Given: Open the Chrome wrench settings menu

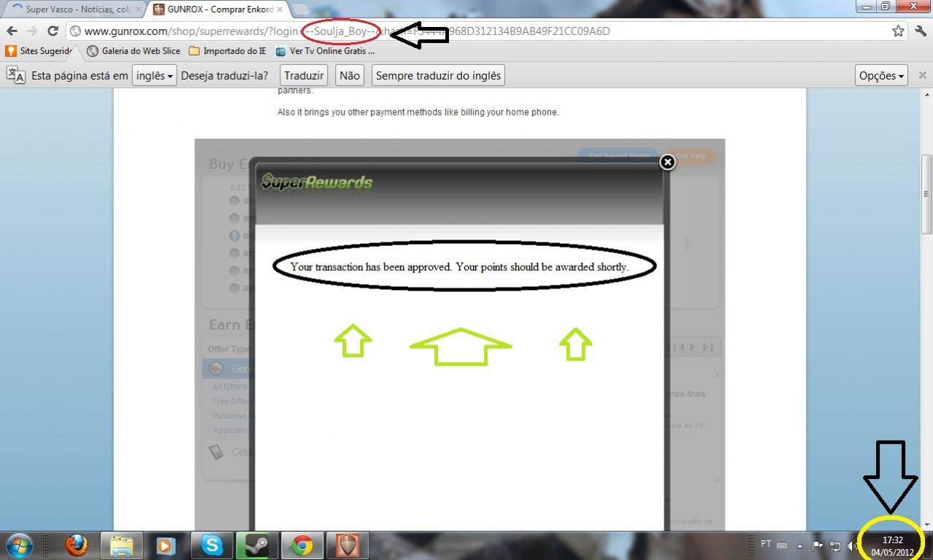Looking at the screenshot, I should (920, 31).
